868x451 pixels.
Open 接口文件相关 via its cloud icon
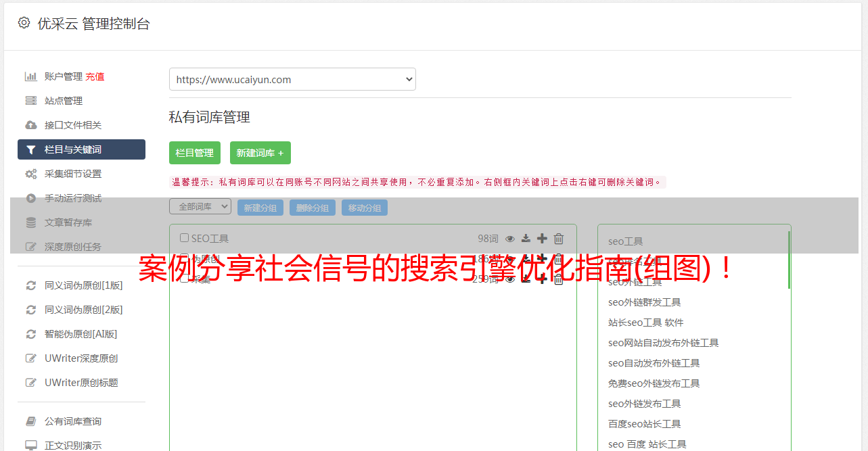click(31, 125)
